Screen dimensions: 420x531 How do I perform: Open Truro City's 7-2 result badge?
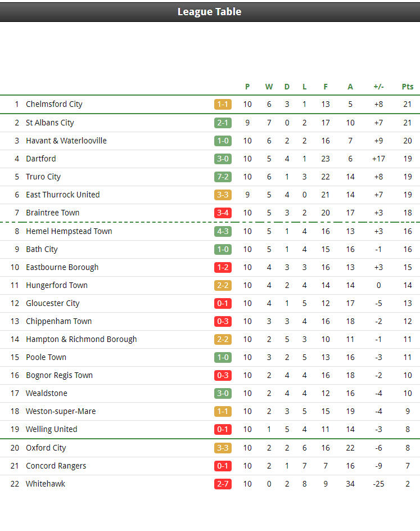pos(223,177)
